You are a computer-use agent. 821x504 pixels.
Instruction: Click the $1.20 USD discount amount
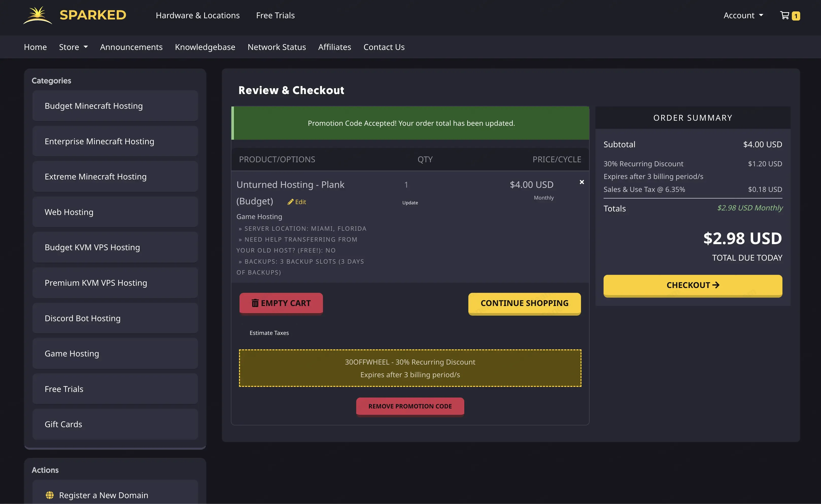coord(765,164)
